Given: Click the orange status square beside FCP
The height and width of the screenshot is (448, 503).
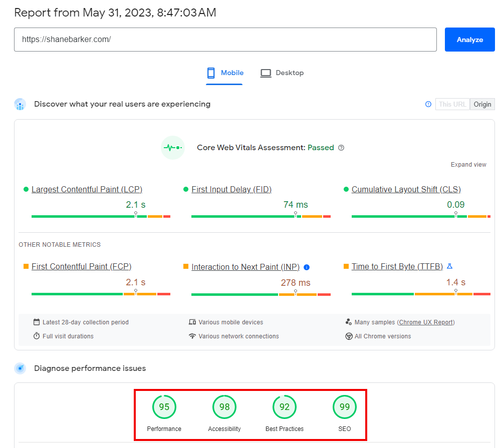Looking at the screenshot, I should click(x=26, y=266).
